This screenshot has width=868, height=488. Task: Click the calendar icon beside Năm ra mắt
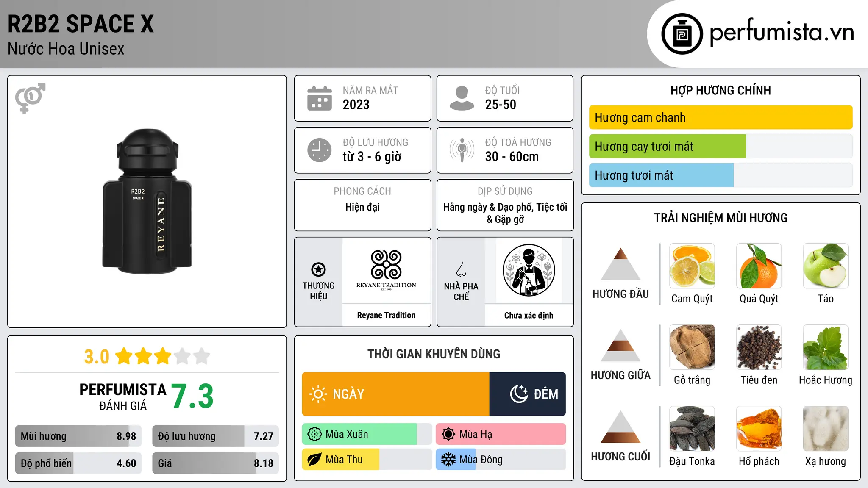pos(320,98)
